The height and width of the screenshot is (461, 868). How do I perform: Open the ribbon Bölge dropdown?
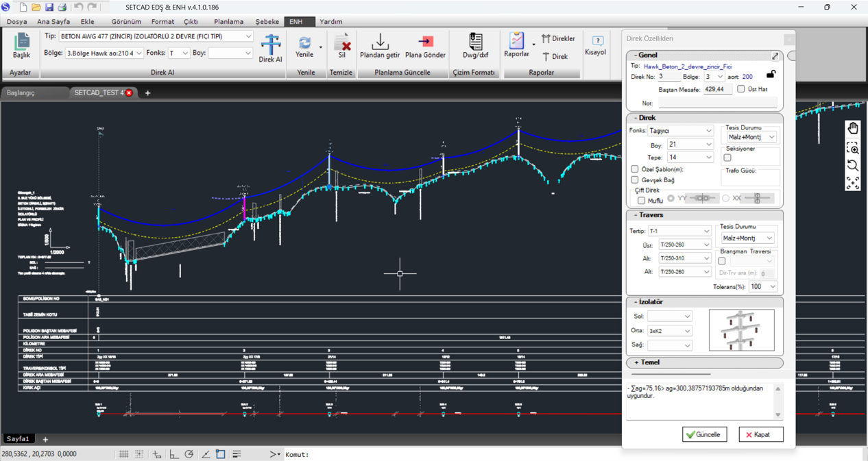click(x=104, y=53)
